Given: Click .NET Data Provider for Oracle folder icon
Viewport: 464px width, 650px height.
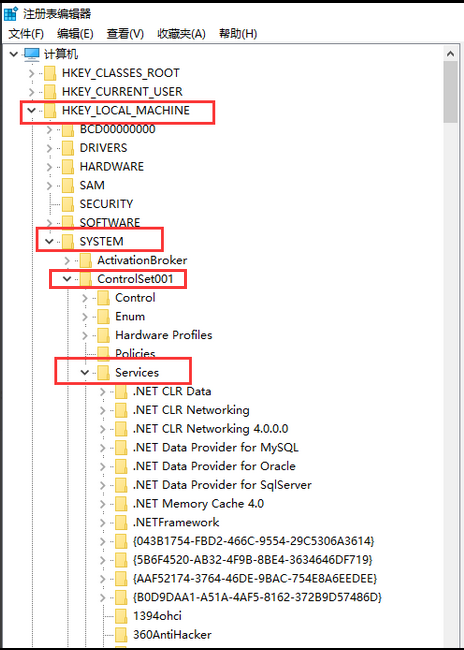Looking at the screenshot, I should 121,466.
